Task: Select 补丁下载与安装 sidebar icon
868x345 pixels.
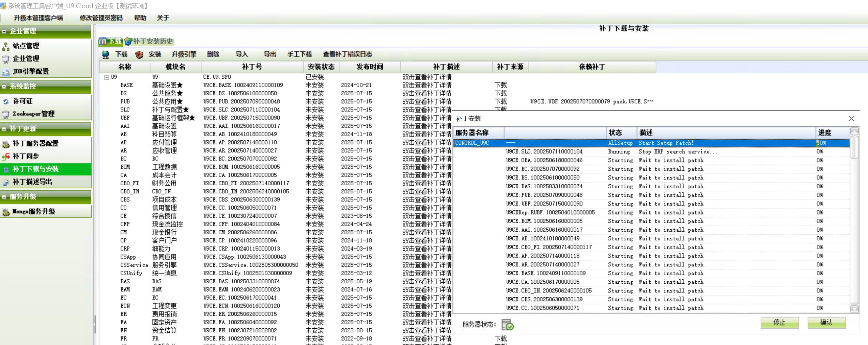Action: (x=6, y=169)
